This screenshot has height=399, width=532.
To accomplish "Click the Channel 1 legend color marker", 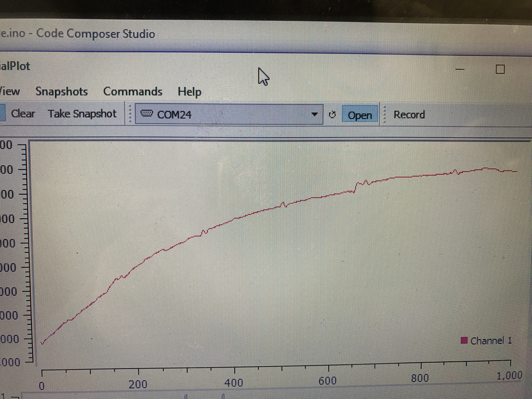I will [464, 340].
